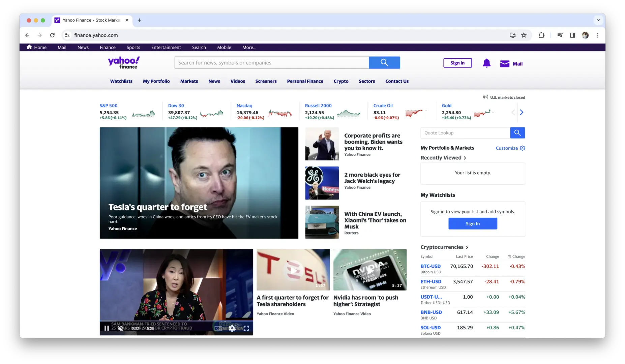Open media controls icon in toolbar
625x364 pixels.
[x=560, y=35]
